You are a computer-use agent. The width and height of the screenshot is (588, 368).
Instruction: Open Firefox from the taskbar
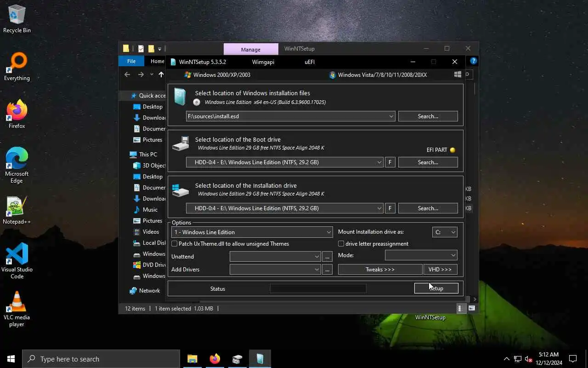pos(215,359)
